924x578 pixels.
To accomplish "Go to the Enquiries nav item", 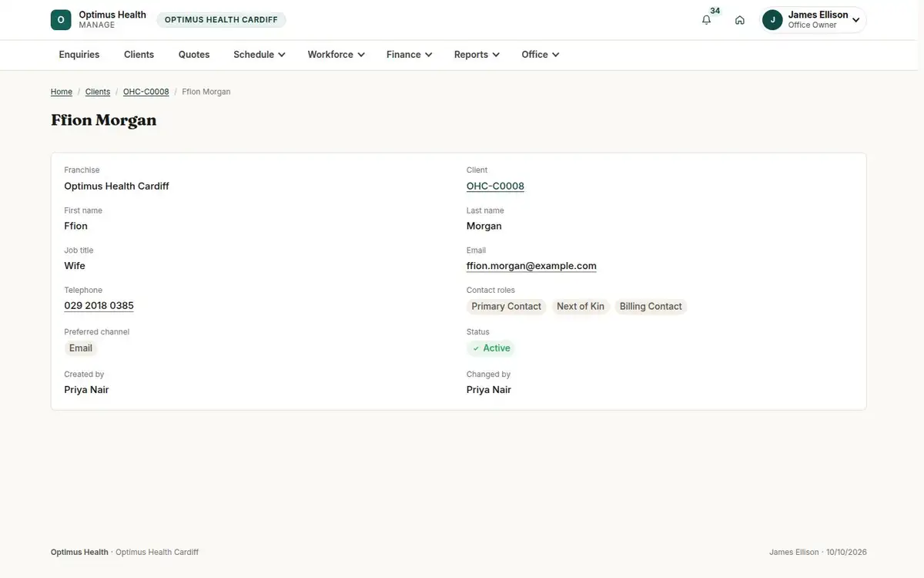I will [79, 55].
